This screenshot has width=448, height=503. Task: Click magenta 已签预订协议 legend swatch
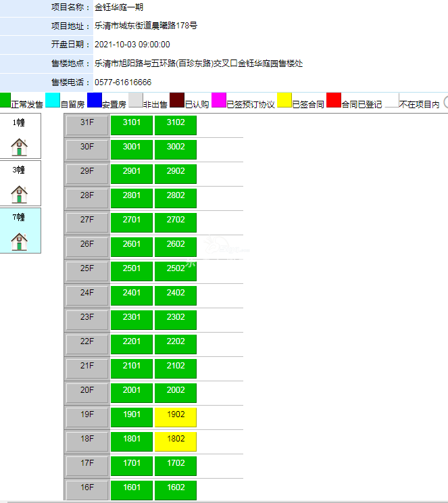click(219, 100)
